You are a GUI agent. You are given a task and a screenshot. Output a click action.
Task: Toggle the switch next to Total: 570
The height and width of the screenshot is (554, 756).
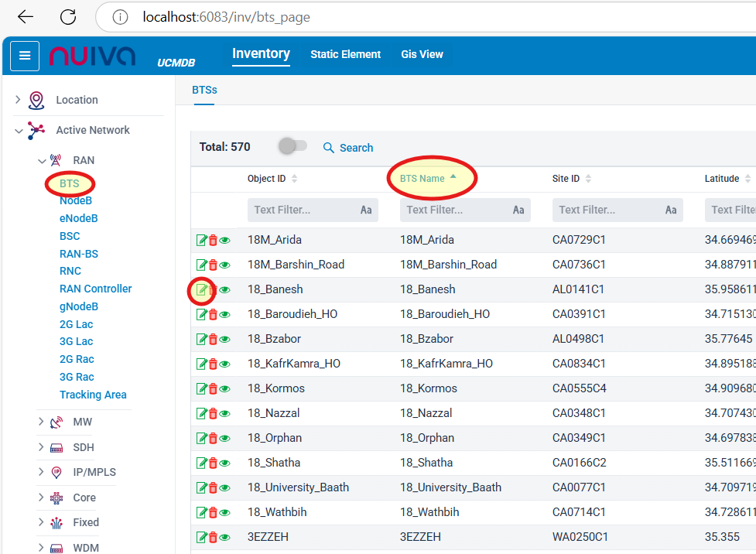pos(293,146)
